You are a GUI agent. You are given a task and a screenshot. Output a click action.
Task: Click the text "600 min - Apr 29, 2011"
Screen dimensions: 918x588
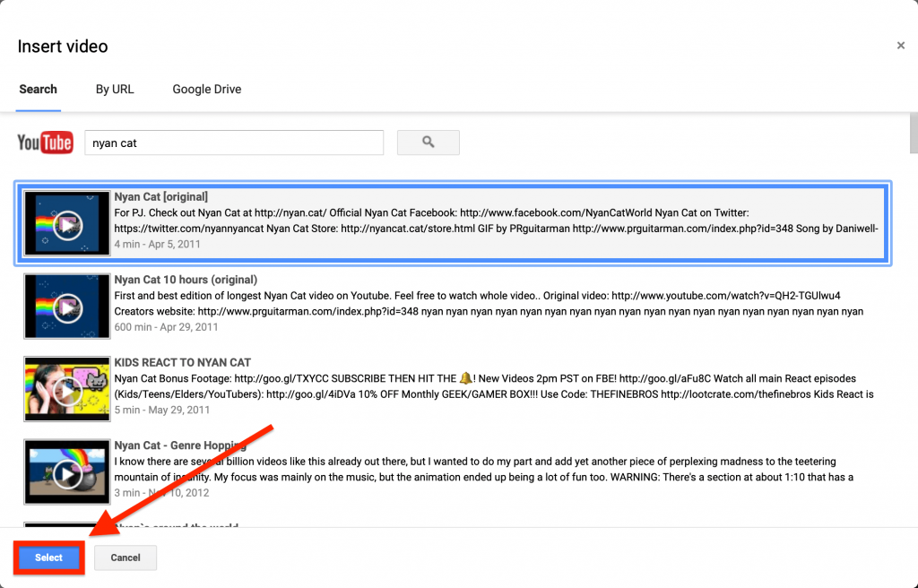pos(166,327)
